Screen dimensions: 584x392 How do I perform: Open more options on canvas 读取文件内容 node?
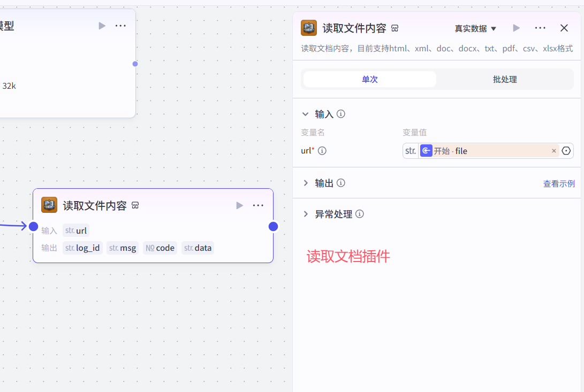click(258, 205)
